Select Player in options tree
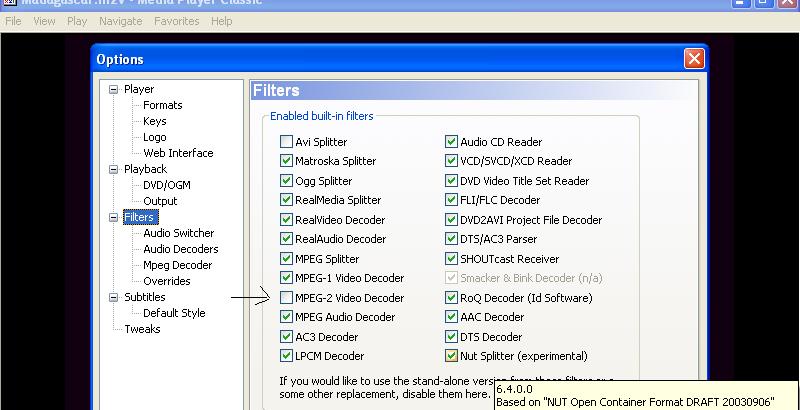 click(139, 89)
